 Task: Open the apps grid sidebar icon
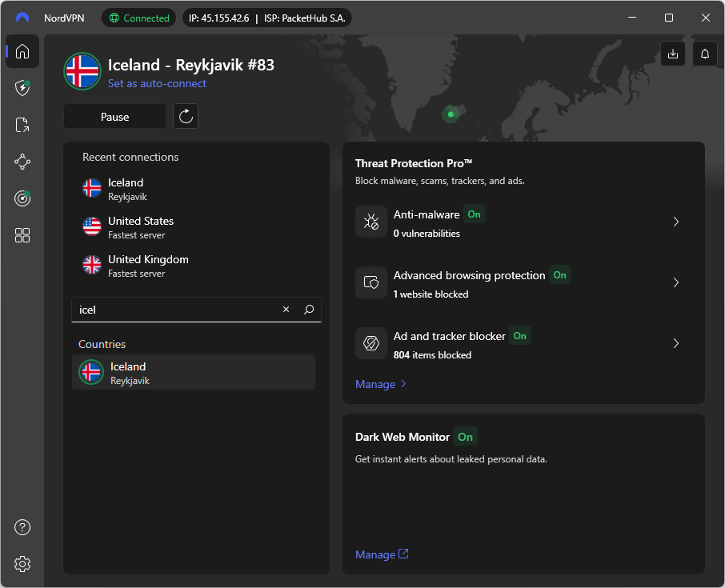click(x=22, y=235)
